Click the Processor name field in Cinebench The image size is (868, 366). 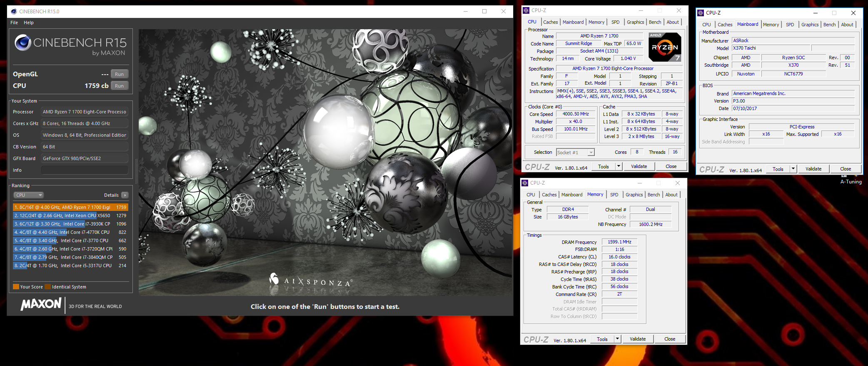[x=85, y=112]
